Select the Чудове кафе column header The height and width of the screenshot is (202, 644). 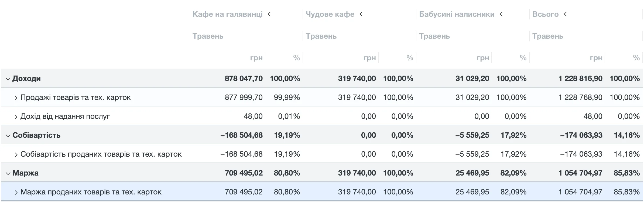click(330, 14)
